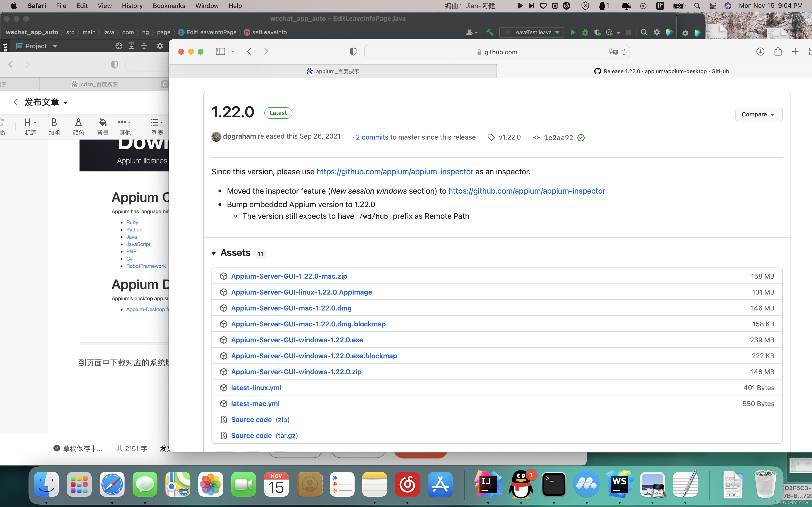The image size is (812, 507).
Task: Click Safari's sidebar toggle icon
Action: [x=220, y=52]
